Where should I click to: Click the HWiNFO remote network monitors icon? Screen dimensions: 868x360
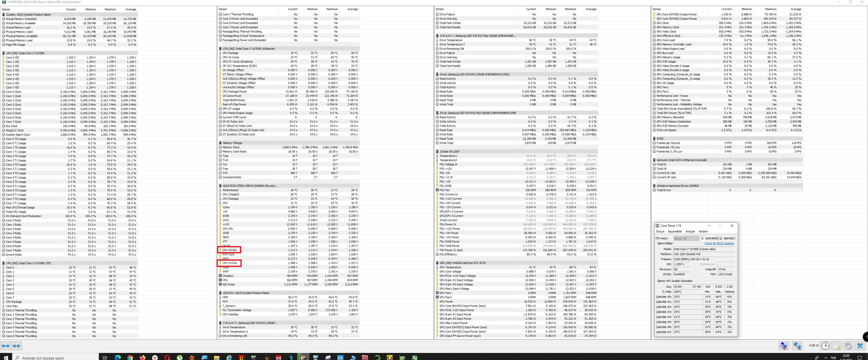coord(797,346)
